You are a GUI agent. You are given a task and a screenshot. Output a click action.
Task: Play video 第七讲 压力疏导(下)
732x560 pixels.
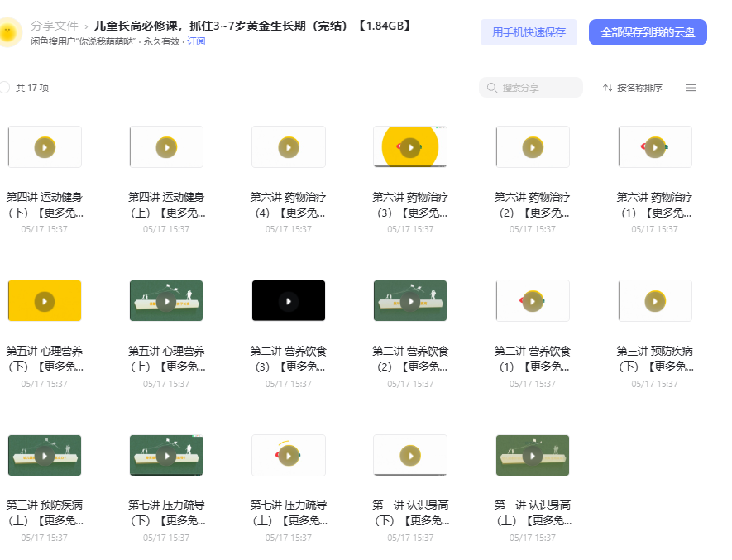click(166, 456)
